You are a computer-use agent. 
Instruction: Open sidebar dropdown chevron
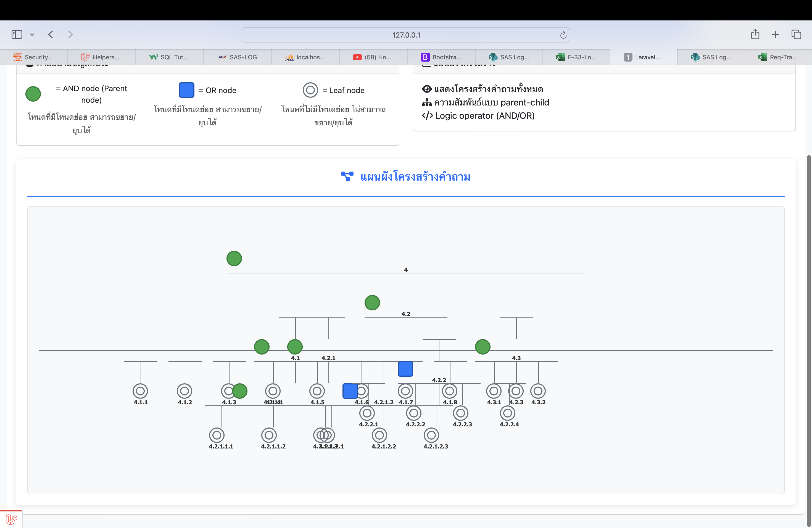pos(32,35)
